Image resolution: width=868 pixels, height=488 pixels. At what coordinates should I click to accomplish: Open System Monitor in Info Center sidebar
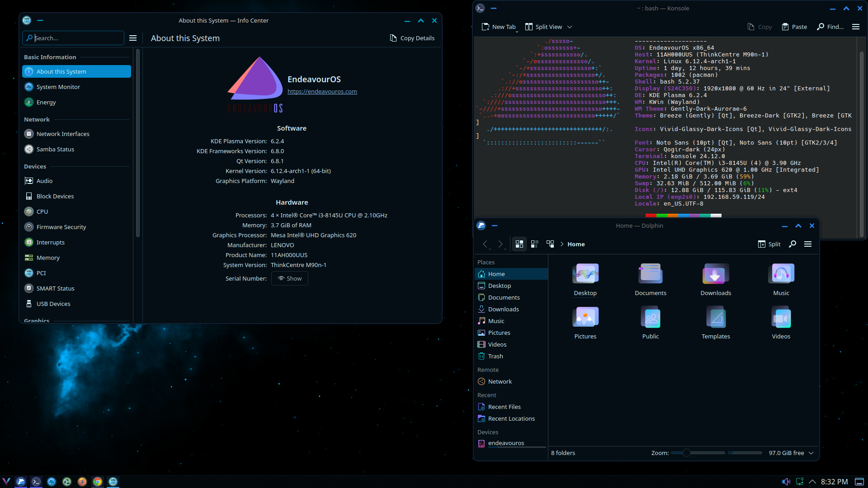pos(76,87)
